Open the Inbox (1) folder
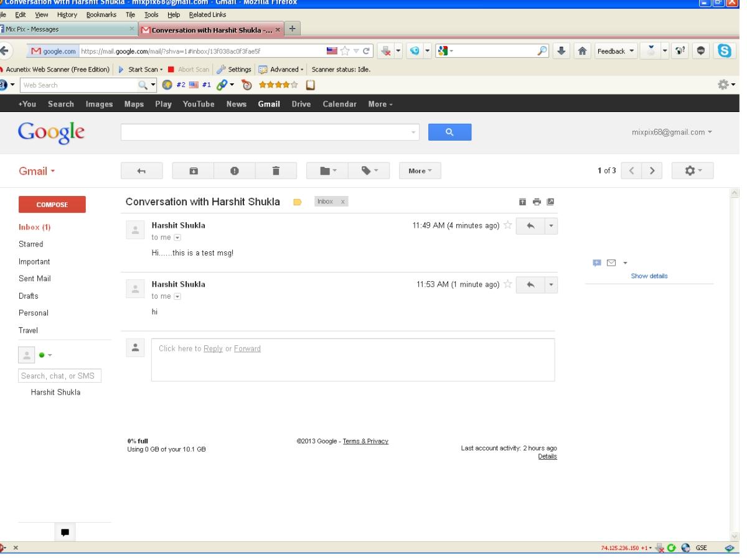Screen dimensions: 747x560 pos(35,228)
